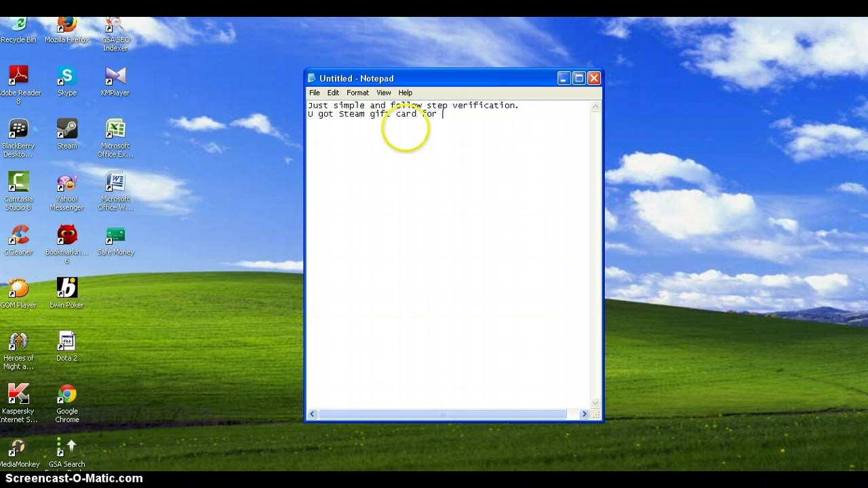Select the Microsoft Office Word shortcut
The height and width of the screenshot is (488, 868).
[115, 191]
